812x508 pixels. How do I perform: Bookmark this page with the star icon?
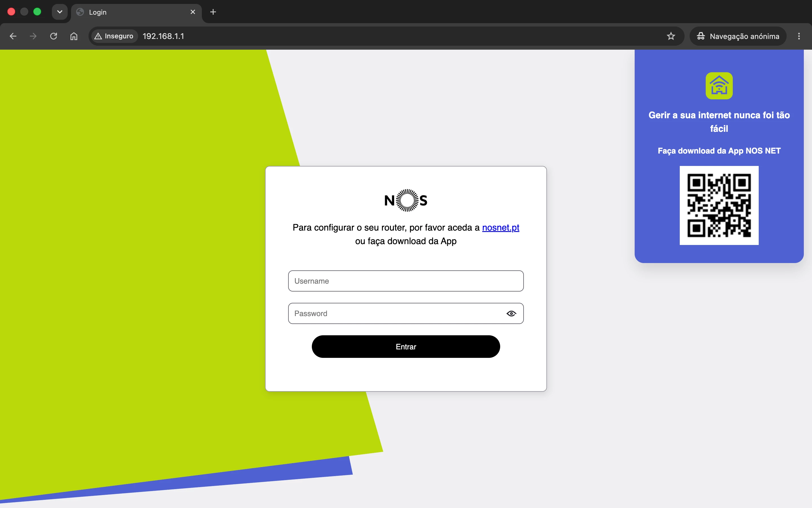click(671, 36)
